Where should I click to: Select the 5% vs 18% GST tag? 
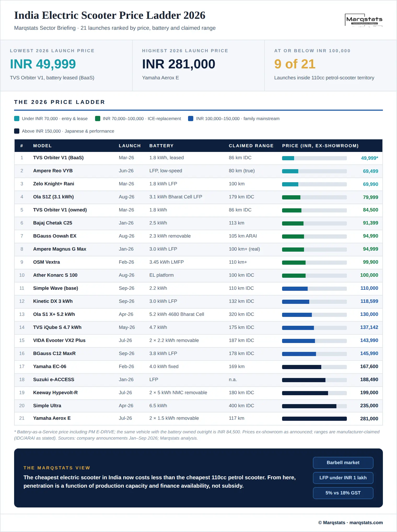coord(343,493)
